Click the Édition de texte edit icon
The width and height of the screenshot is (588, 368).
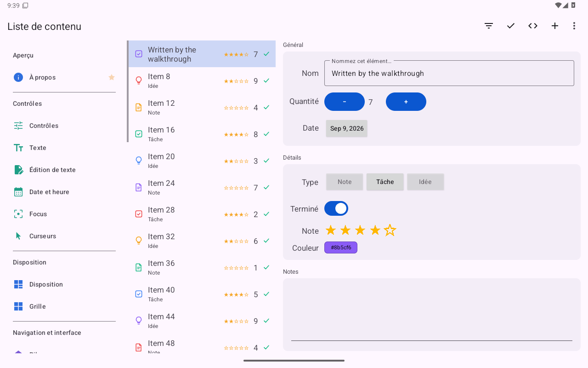(18, 170)
